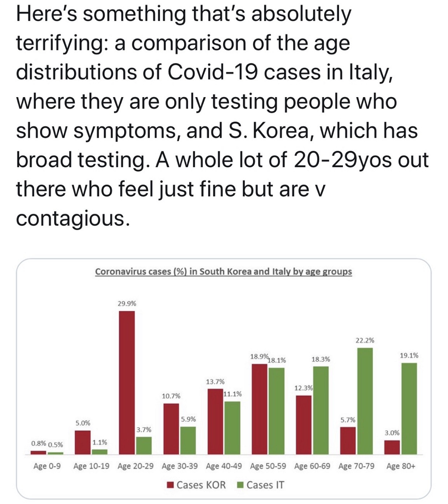This screenshot has width=448, height=504.
Task: Select the green 18.3% bar for Age 60-69
Action: point(321,410)
